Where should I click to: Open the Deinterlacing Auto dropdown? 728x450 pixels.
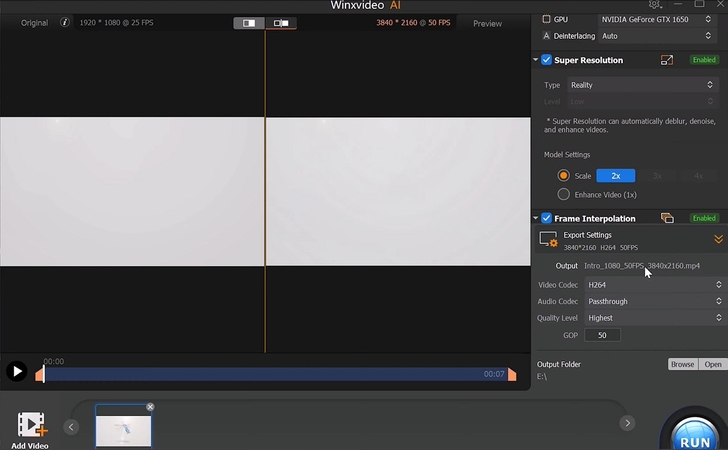point(656,36)
